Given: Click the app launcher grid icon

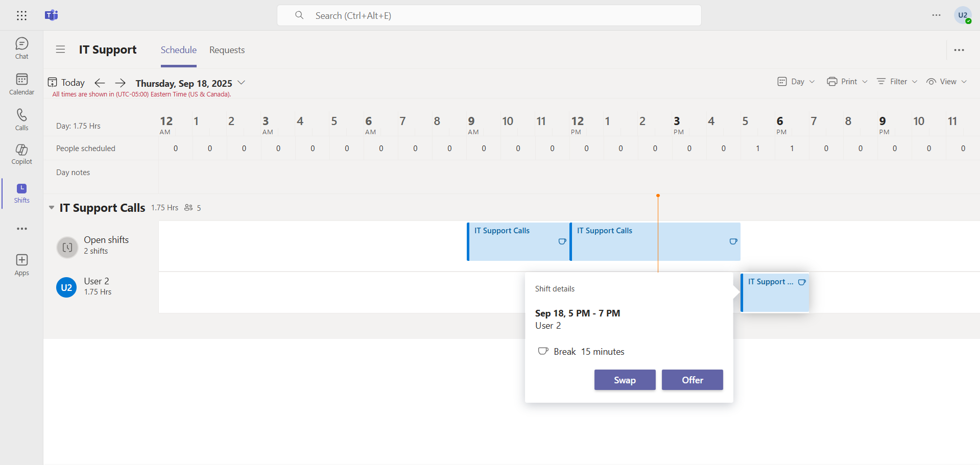Looking at the screenshot, I should pos(21,15).
